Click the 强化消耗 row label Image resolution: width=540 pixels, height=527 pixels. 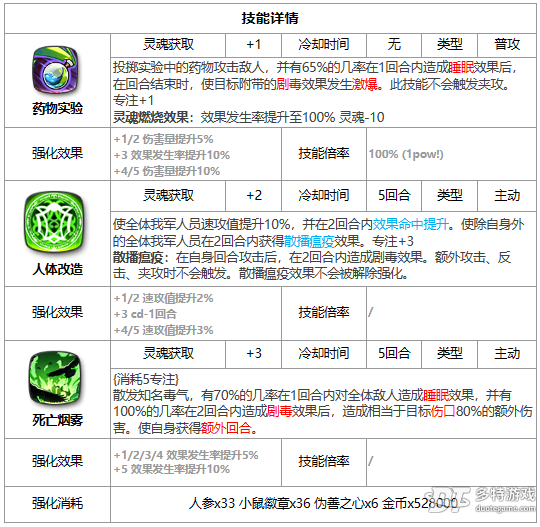[58, 503]
